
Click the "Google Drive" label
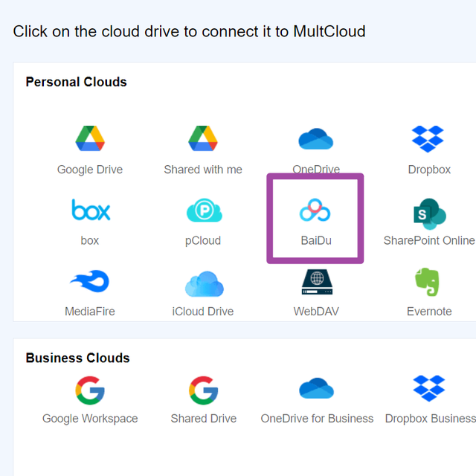[90, 170]
